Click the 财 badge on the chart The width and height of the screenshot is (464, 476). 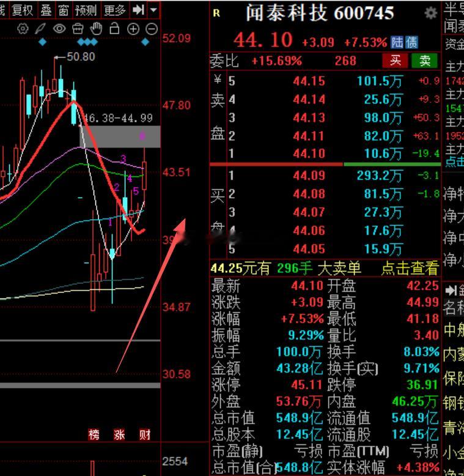point(145,435)
